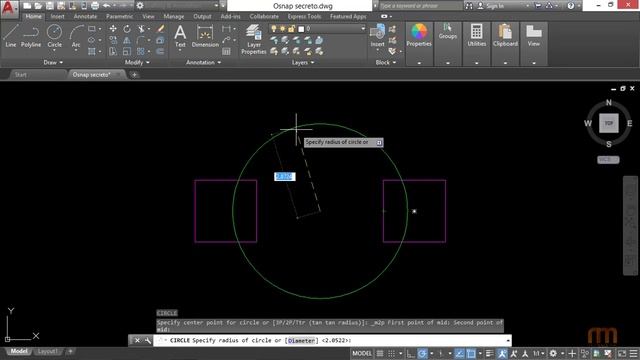This screenshot has height=360, width=640.
Task: Open the Properties color wheel panel
Action: [x=419, y=35]
